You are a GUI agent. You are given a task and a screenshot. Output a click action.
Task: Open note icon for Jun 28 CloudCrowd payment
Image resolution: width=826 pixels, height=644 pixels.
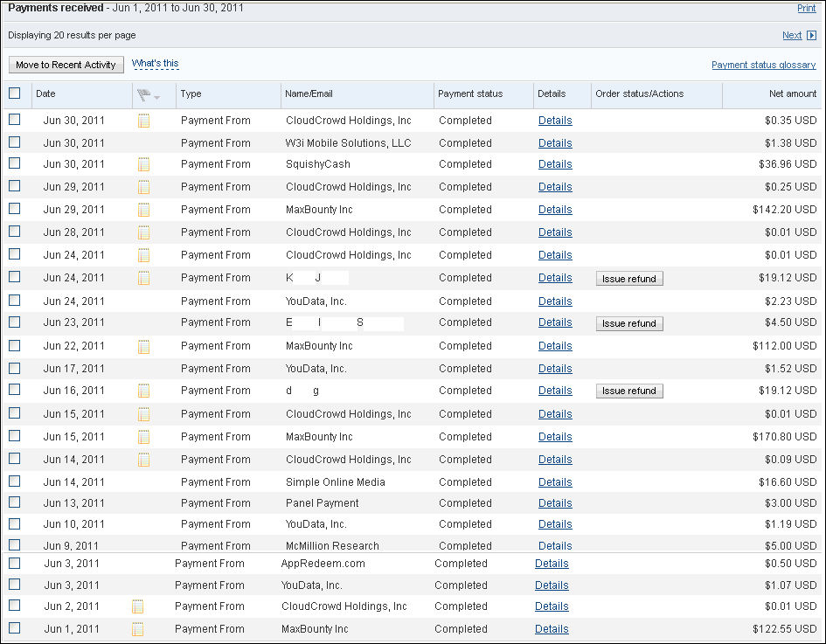coord(144,232)
